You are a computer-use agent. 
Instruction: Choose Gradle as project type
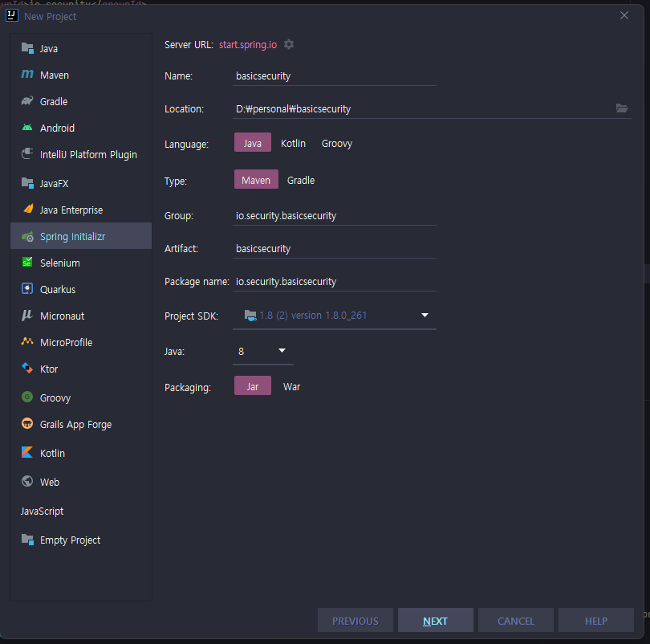301,180
